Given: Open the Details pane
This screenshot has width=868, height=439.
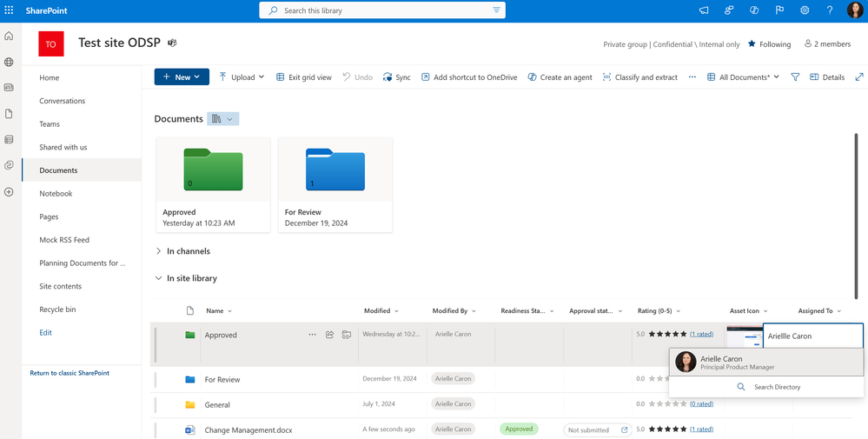Looking at the screenshot, I should 827,77.
